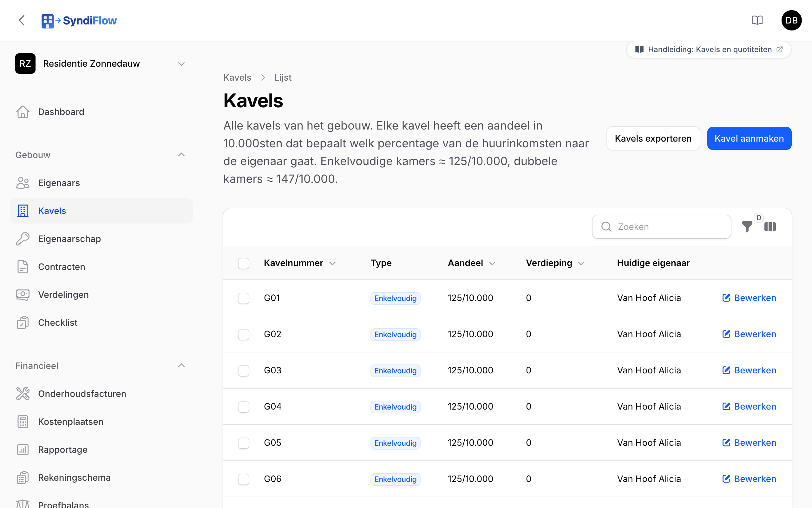Screen dimensions: 812x508
Task: Collapse the Financieel sidebar section
Action: (181, 365)
